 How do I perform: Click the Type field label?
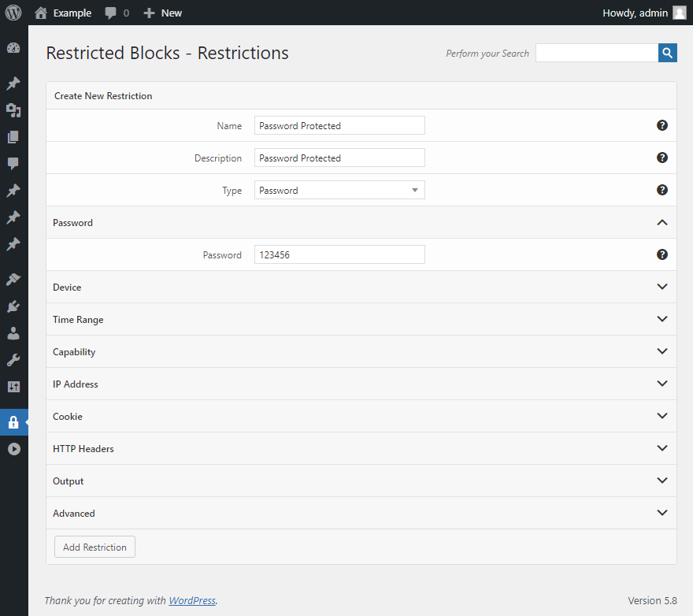click(x=232, y=191)
